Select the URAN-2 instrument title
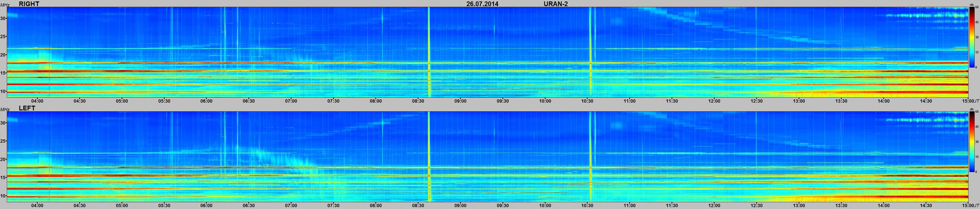The image size is (980, 209). coord(556,4)
